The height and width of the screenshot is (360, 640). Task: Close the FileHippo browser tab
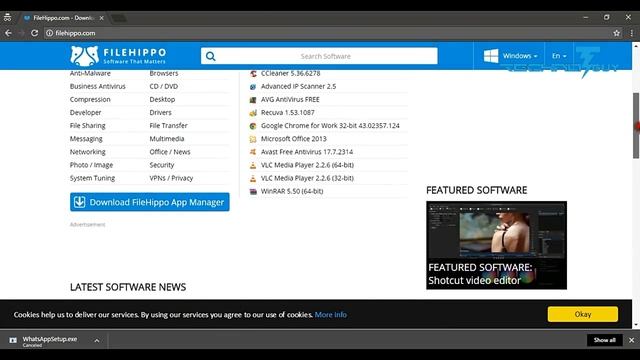(101, 18)
